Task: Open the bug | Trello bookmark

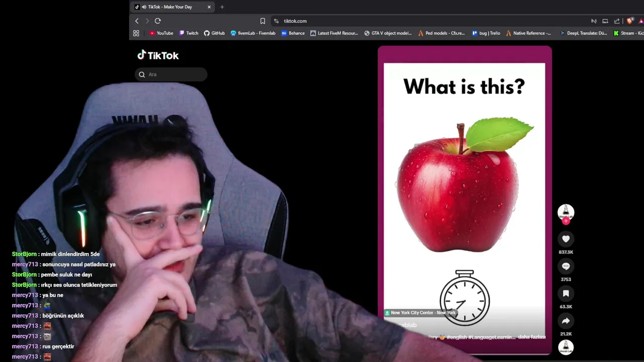Action: (486, 33)
